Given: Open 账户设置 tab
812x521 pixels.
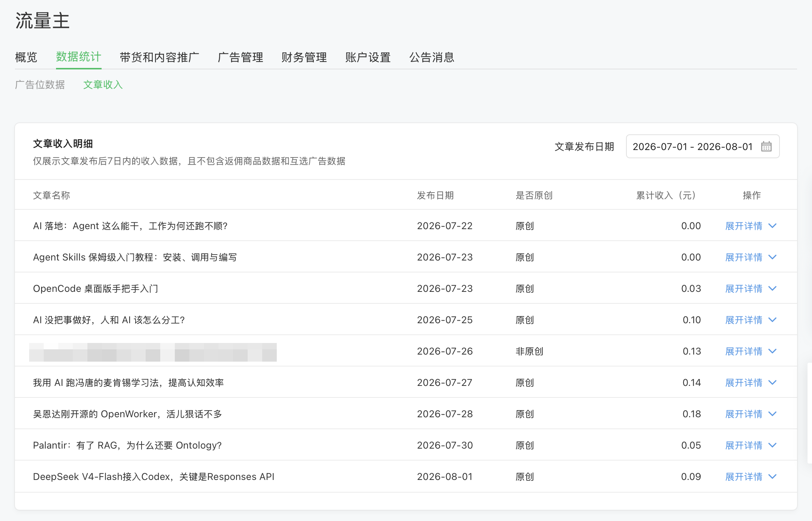Looking at the screenshot, I should [368, 57].
